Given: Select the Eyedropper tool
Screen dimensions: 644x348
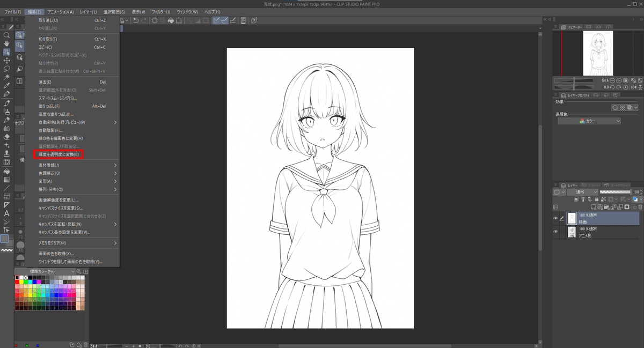Looking at the screenshot, I should click(x=6, y=85).
